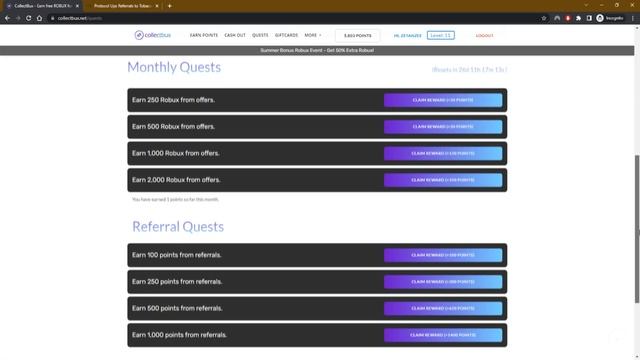Click 'Earn 500 Robux from offers.' text

click(173, 127)
